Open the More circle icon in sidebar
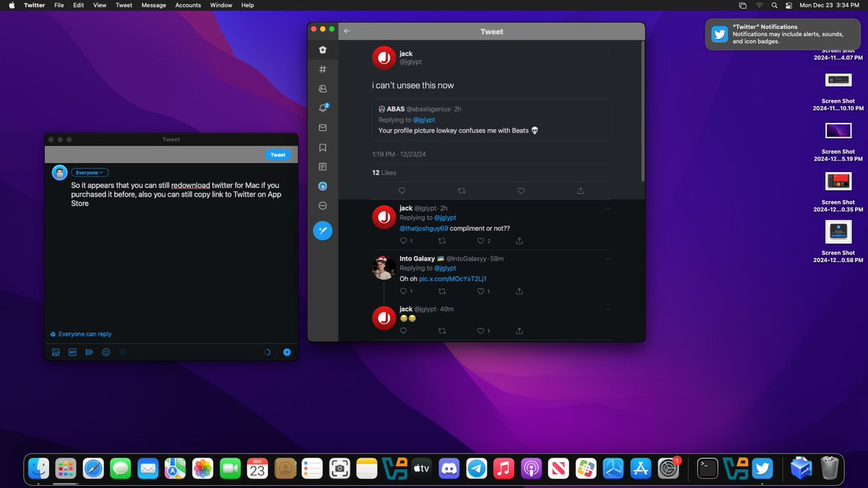This screenshot has width=868, height=488. [x=323, y=205]
